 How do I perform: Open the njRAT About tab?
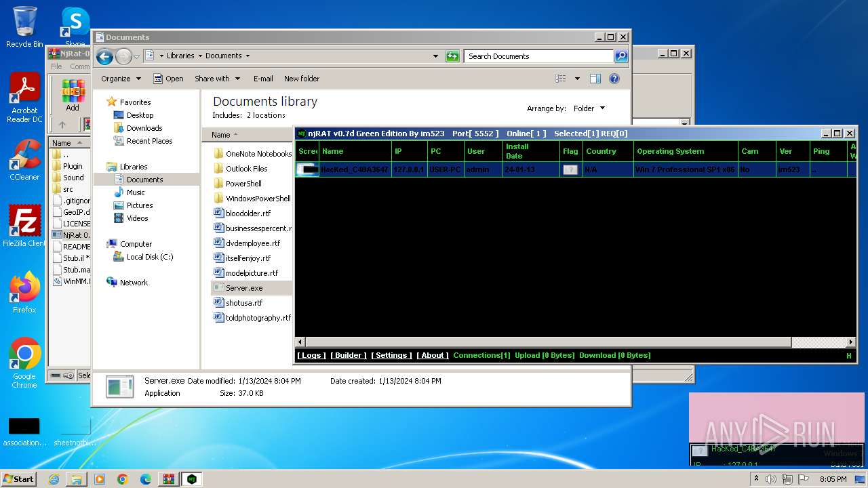[433, 355]
